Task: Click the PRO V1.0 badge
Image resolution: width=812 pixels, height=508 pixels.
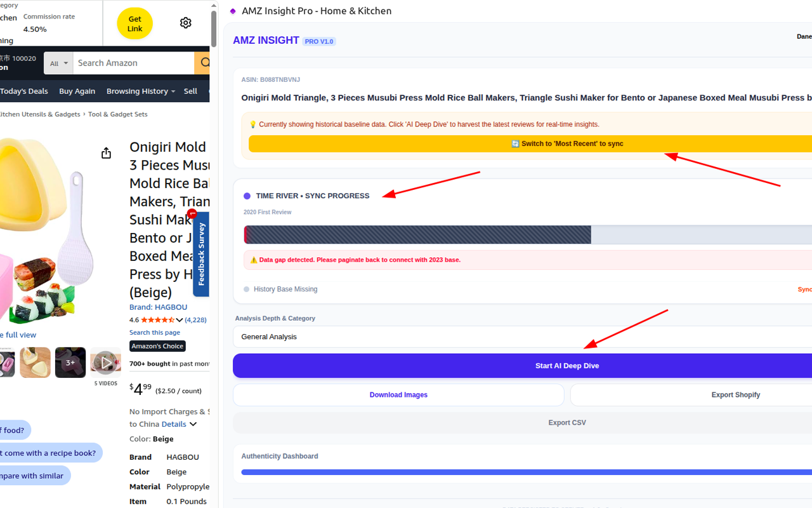Action: click(x=319, y=42)
